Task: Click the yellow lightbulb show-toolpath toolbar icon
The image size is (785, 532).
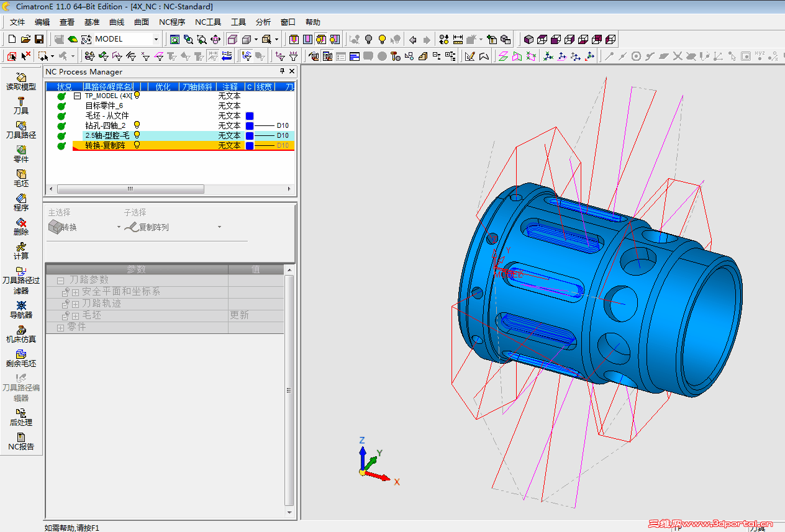Action: 382,39
